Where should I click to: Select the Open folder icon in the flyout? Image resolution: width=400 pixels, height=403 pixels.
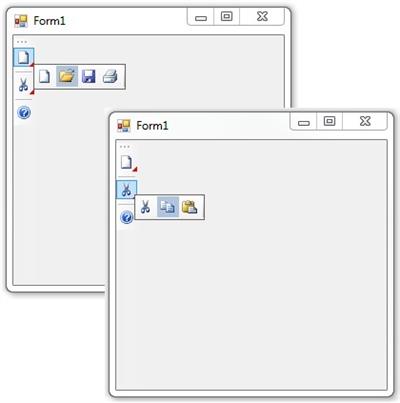pos(67,76)
